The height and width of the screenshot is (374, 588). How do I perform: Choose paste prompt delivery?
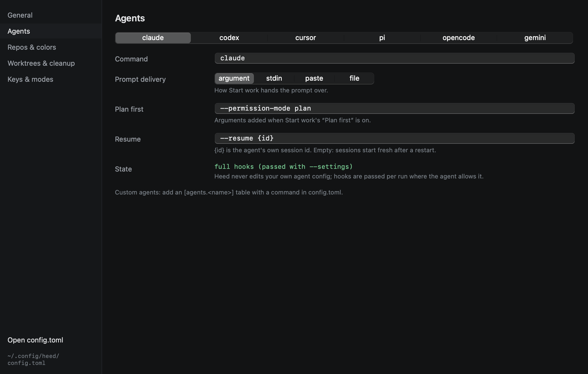(x=314, y=79)
